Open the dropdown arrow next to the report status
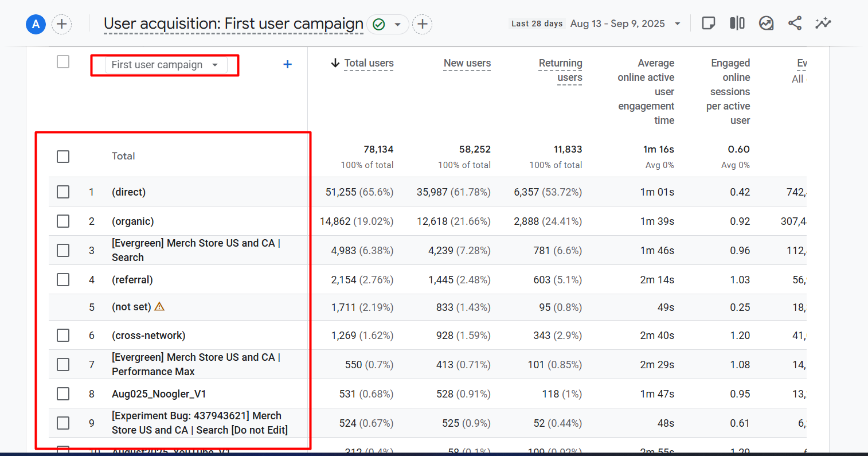Viewport: 868px width, 456px height. tap(397, 25)
